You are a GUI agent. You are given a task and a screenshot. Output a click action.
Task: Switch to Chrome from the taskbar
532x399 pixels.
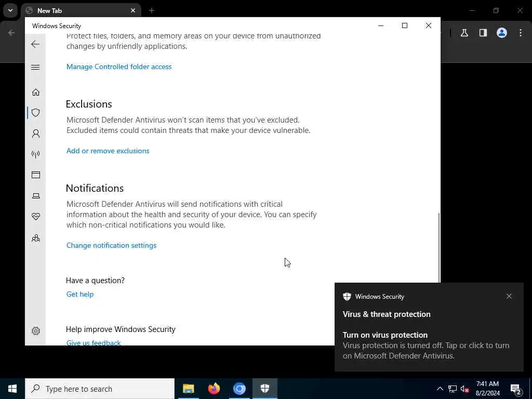point(239,389)
